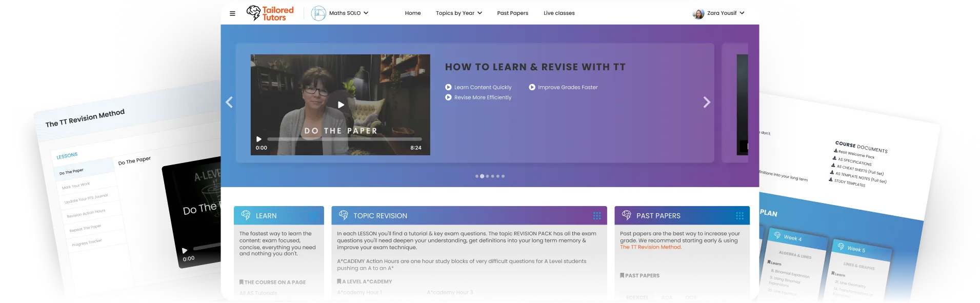Select the first carousel pagination dot
The image size is (980, 303).
pyautogui.click(x=477, y=176)
